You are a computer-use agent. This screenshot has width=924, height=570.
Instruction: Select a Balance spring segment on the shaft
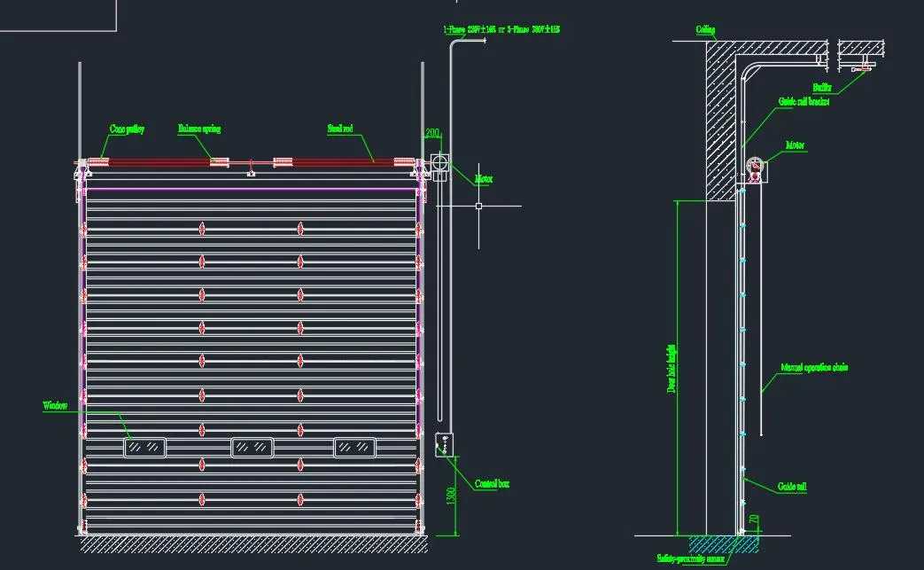click(217, 162)
